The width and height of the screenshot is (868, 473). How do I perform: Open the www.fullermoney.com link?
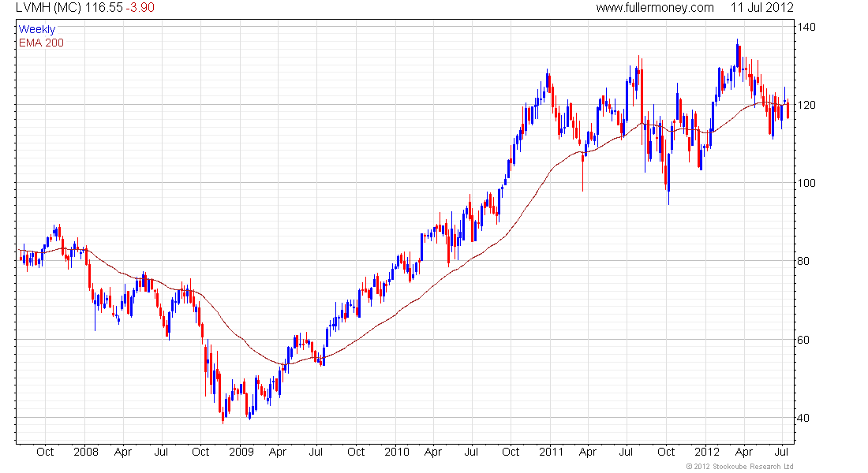(x=655, y=8)
